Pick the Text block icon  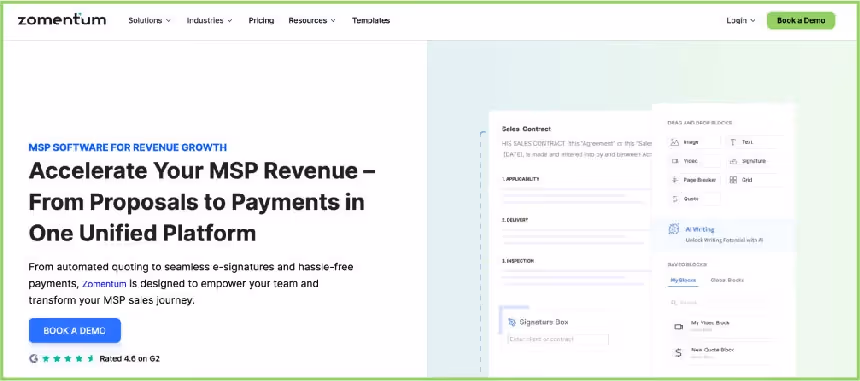(733, 142)
